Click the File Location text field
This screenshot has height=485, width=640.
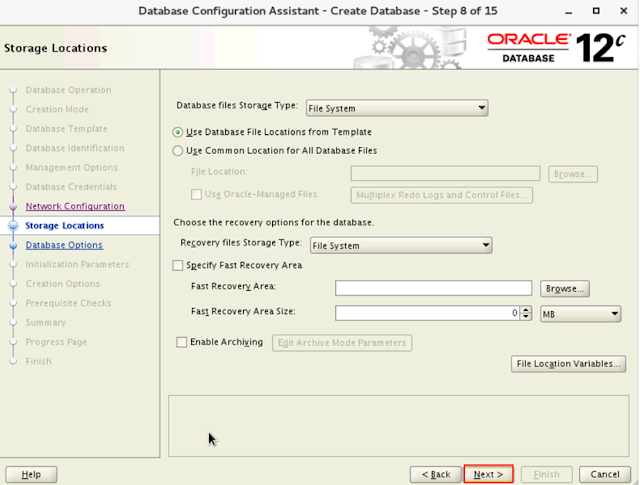coord(445,174)
